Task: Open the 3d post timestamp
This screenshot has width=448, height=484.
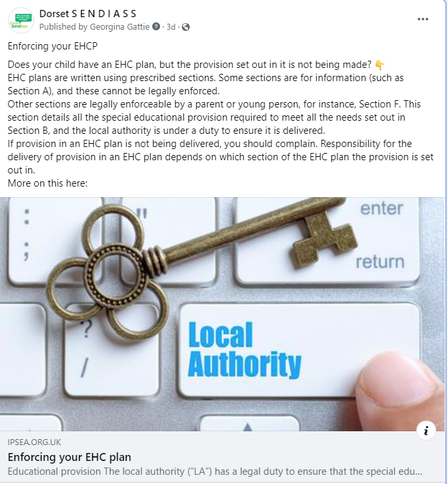Action: (x=171, y=27)
